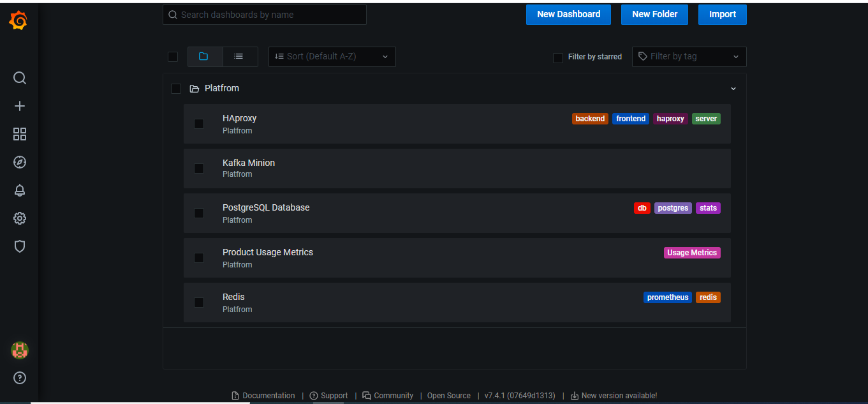Open the Server Admin shield icon

(20, 246)
